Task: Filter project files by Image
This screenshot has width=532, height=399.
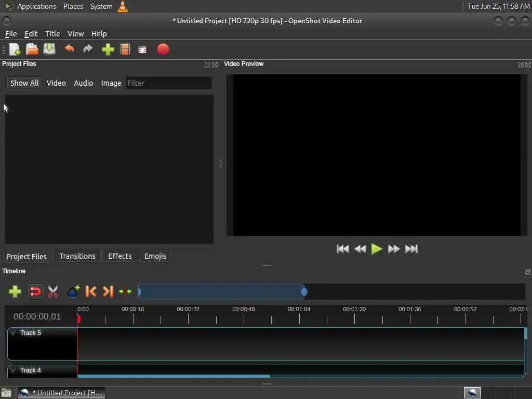Action: (x=111, y=83)
